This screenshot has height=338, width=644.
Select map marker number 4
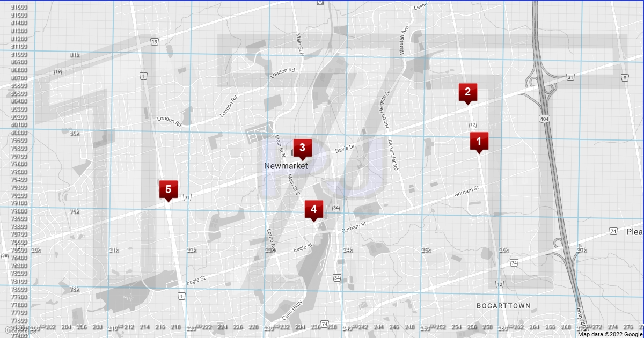pos(313,211)
